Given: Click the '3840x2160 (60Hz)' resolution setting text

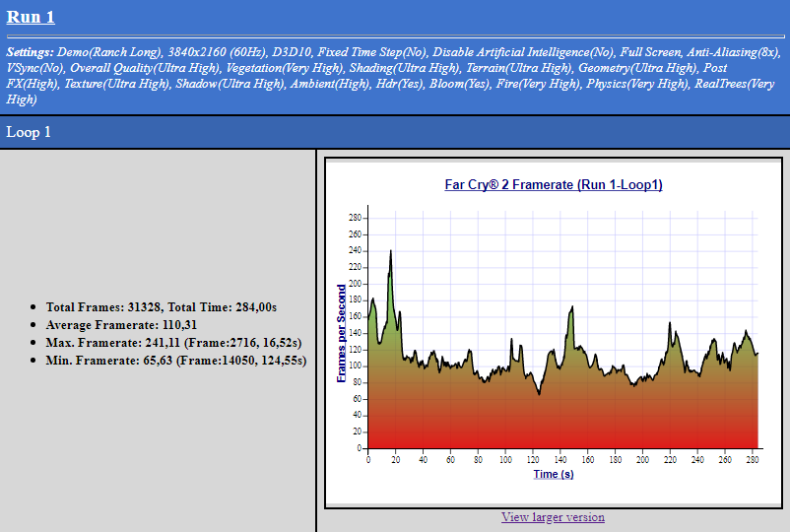Looking at the screenshot, I should click(217, 52).
